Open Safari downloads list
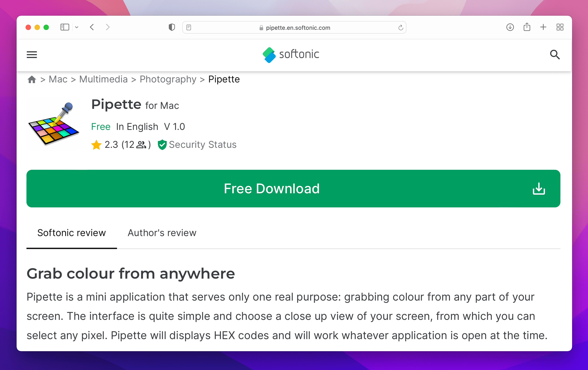 (x=510, y=27)
